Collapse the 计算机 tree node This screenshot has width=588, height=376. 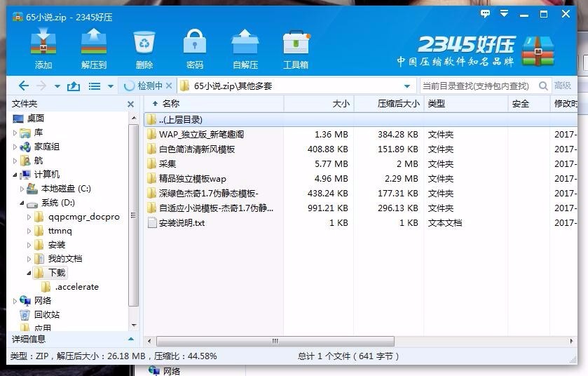pyautogui.click(x=15, y=175)
